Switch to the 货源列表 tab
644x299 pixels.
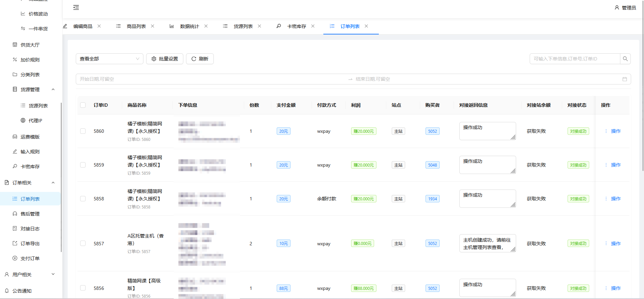click(x=243, y=26)
